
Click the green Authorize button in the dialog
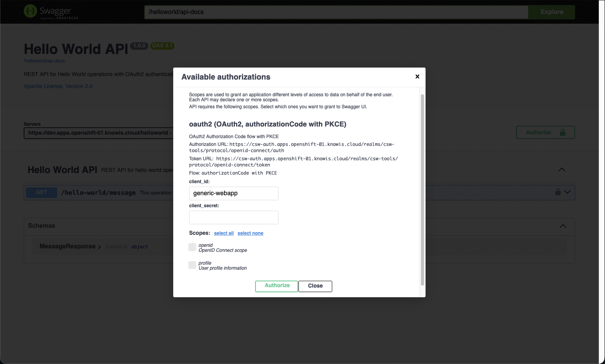tap(276, 286)
